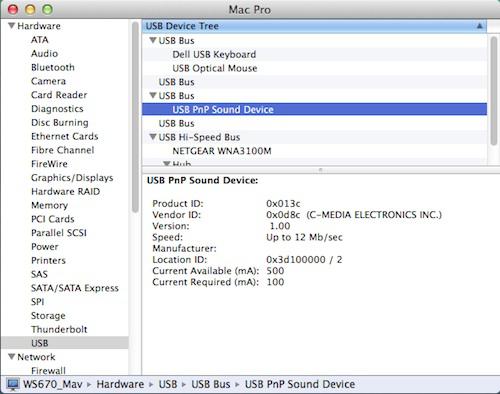This screenshot has height=394, width=500.
Task: Select Hardware RAID entry
Action: pyautogui.click(x=66, y=191)
